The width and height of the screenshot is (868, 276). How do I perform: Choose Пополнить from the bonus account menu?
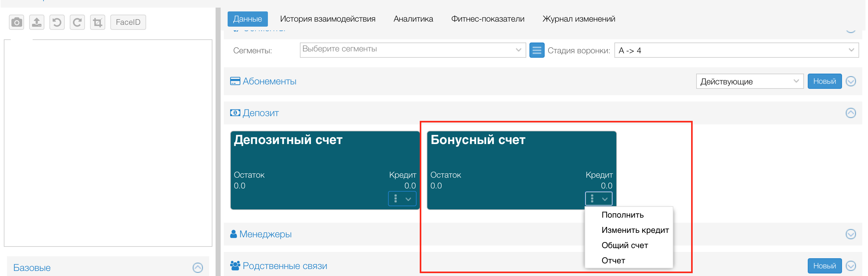click(622, 215)
